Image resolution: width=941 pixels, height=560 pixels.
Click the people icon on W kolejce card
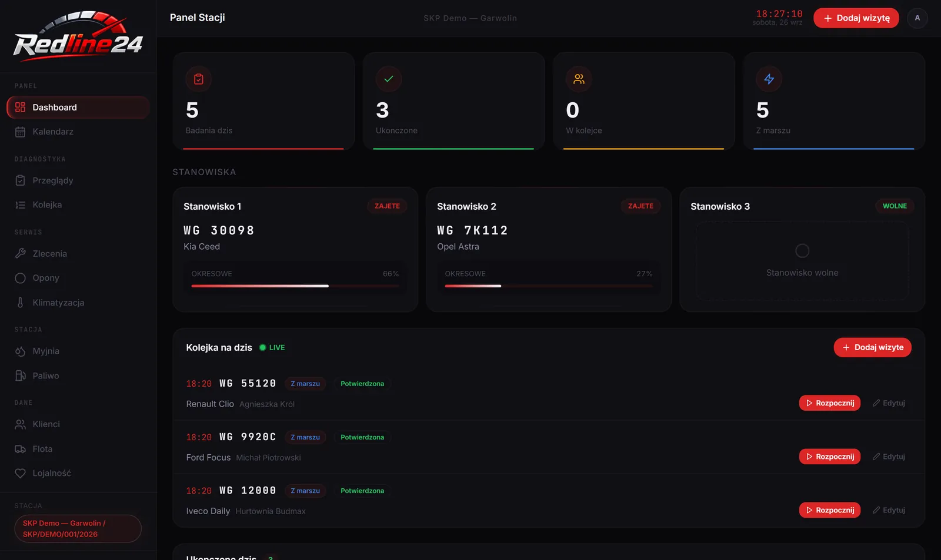point(579,79)
